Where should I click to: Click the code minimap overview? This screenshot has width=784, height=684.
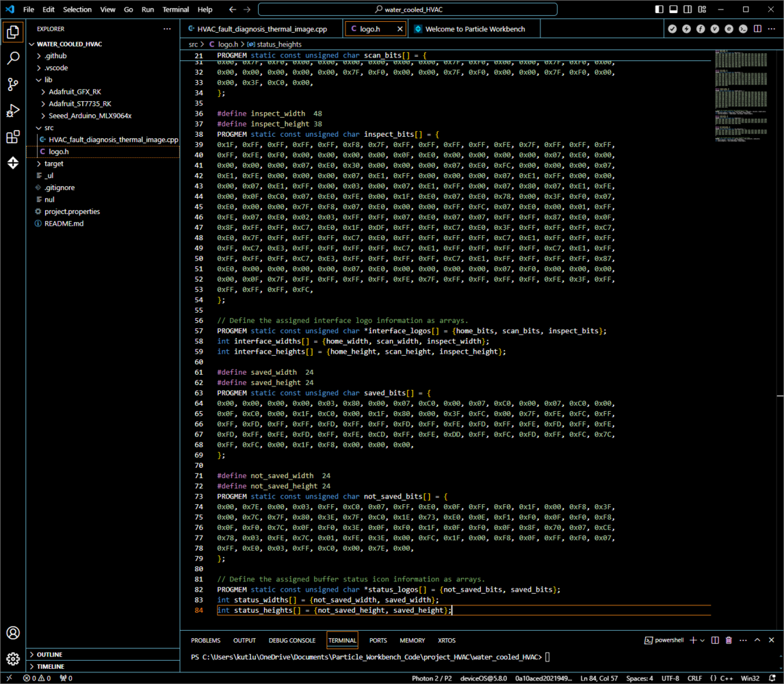(x=742, y=96)
